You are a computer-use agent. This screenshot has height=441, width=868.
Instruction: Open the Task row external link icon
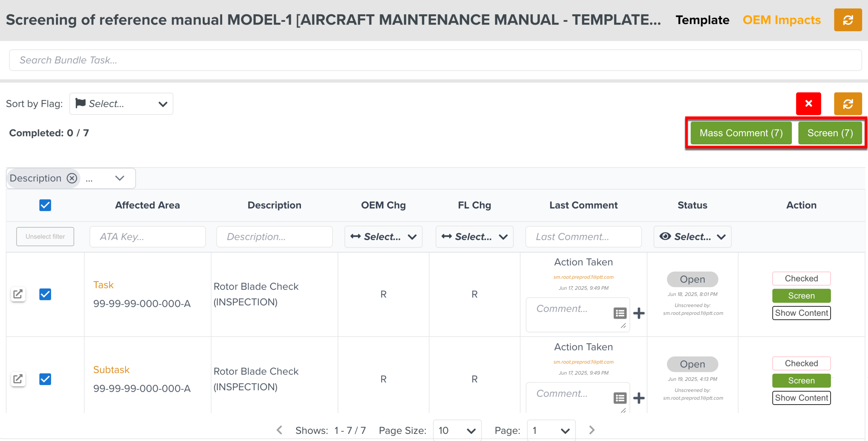pos(18,294)
